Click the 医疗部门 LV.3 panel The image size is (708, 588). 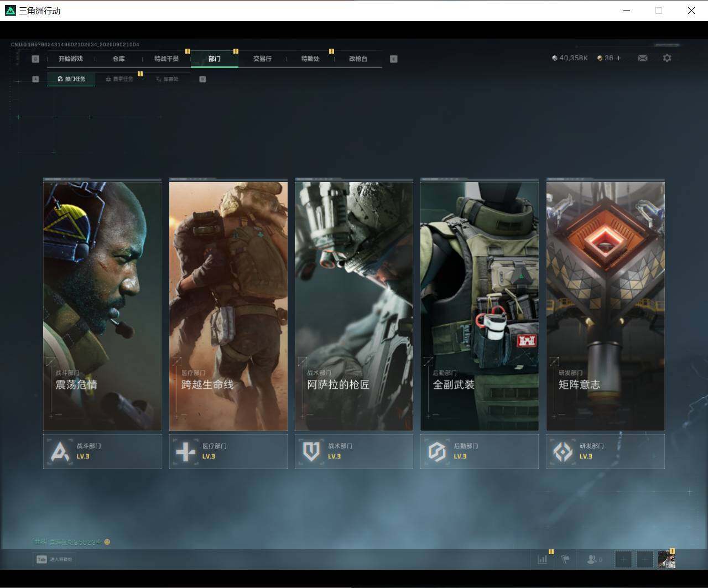click(228, 451)
